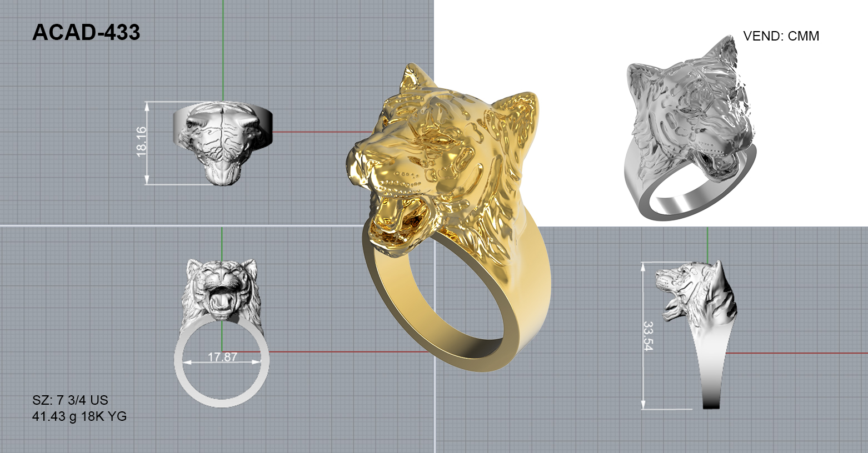Click the 33.54 height dimension value
This screenshot has height=453, width=868.
coord(648,336)
